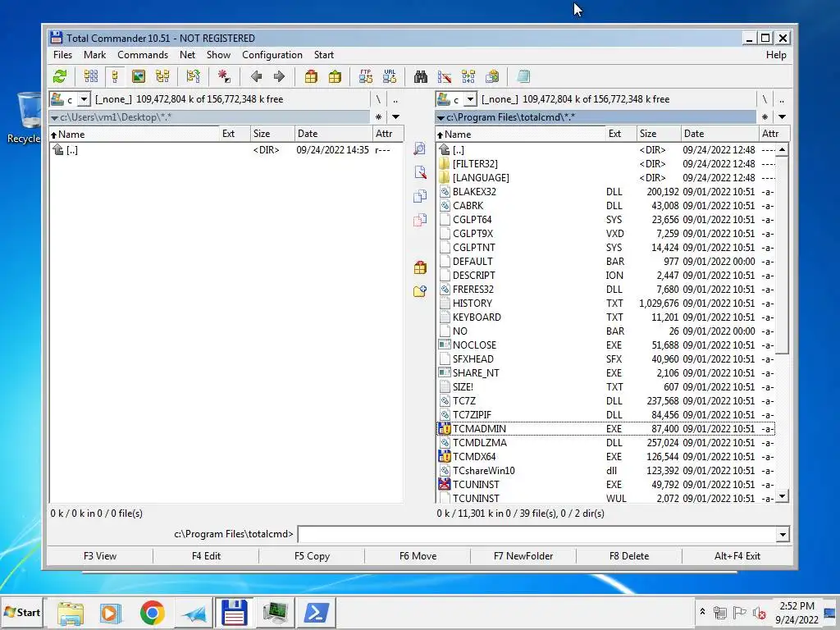The image size is (840, 630).
Task: Click the Recycle Bin desktop icon
Action: click(25, 118)
